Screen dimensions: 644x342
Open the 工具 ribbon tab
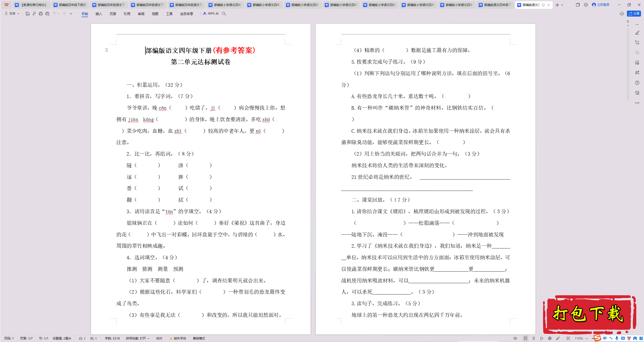tap(169, 14)
